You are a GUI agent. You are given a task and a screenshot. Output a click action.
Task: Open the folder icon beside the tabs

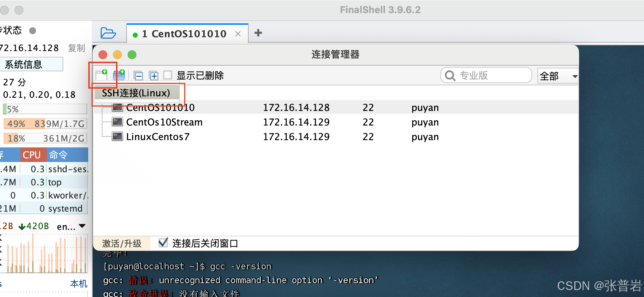coord(108,33)
